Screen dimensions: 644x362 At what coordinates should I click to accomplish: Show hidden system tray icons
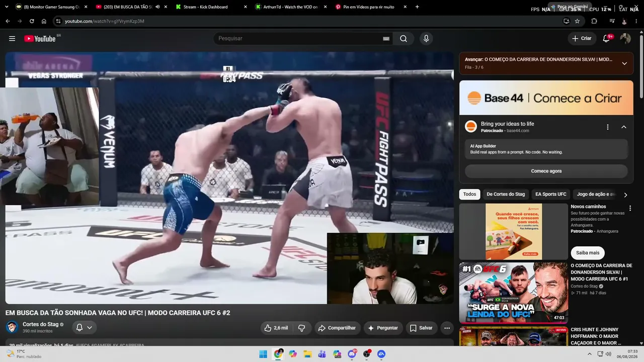click(590, 354)
